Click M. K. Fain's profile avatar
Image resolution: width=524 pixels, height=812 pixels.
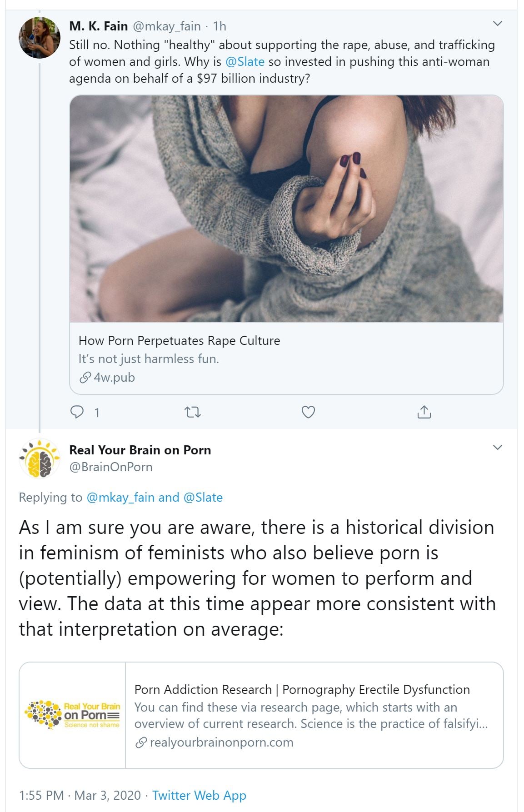click(40, 38)
